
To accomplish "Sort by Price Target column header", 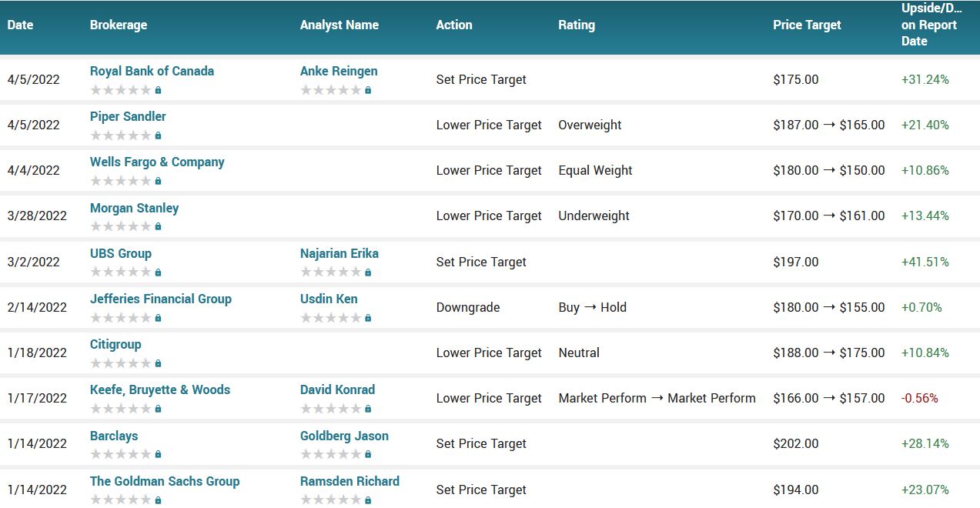I will [807, 25].
